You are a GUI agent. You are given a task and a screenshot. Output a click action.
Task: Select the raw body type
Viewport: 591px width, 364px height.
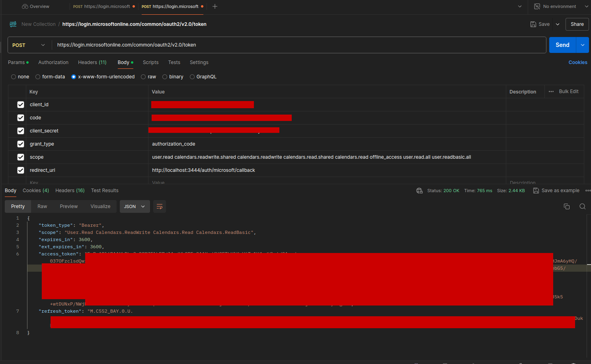click(143, 77)
